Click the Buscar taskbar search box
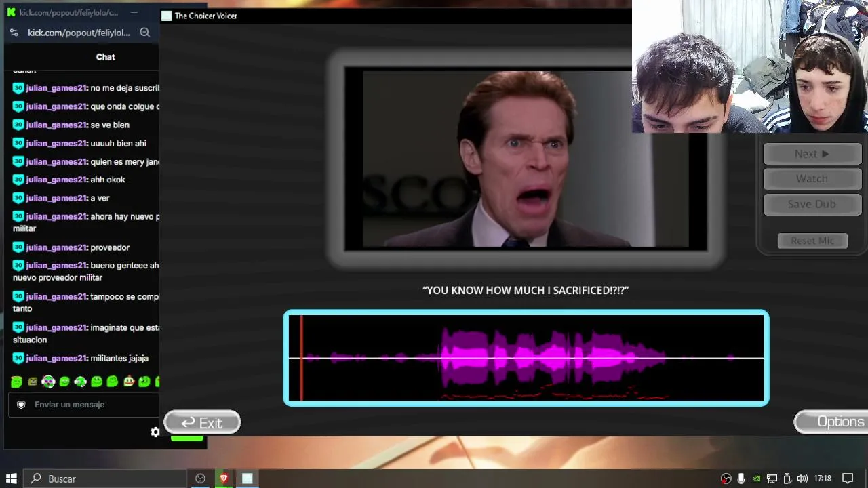 (x=105, y=479)
